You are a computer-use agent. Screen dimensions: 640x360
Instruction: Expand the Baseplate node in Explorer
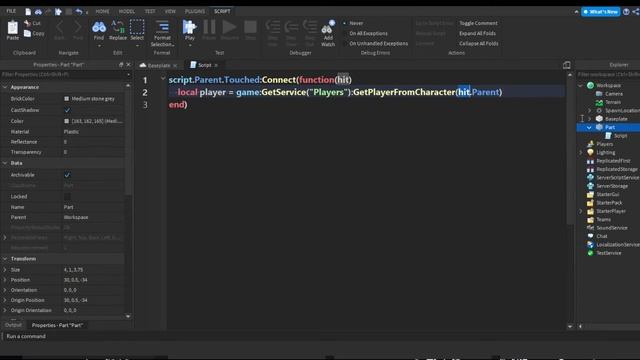click(589, 119)
